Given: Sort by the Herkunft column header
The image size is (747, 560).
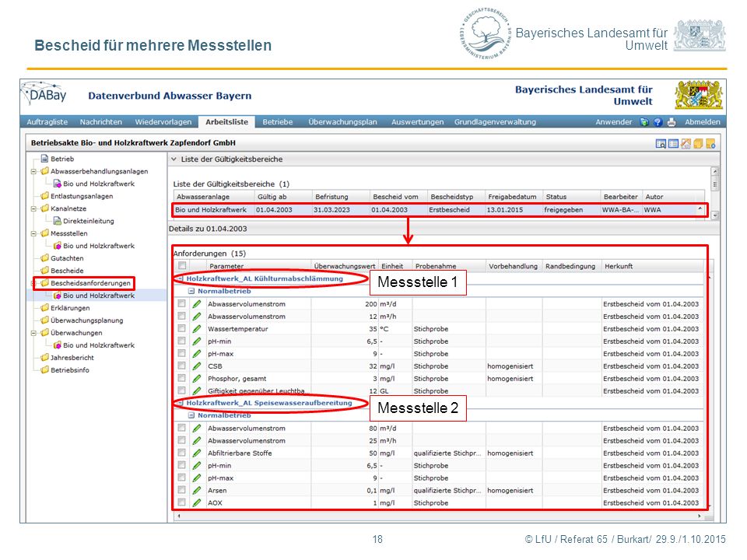Looking at the screenshot, I should tap(653, 266).
